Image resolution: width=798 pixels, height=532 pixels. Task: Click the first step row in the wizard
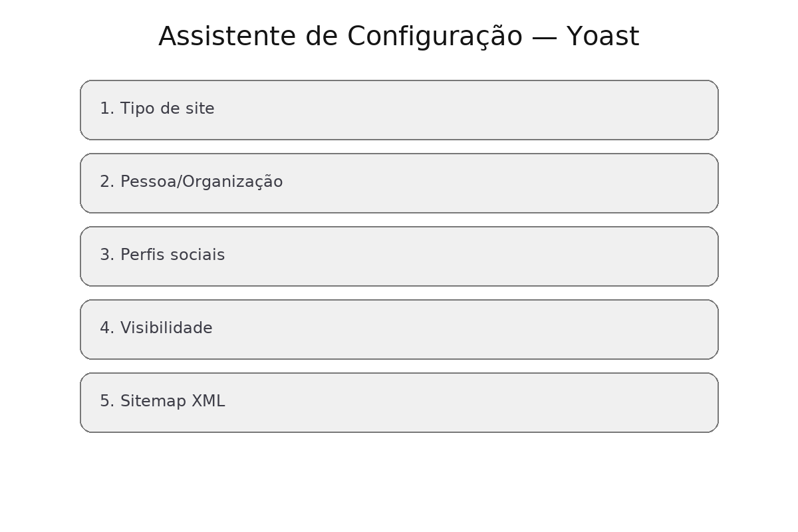[399, 110]
